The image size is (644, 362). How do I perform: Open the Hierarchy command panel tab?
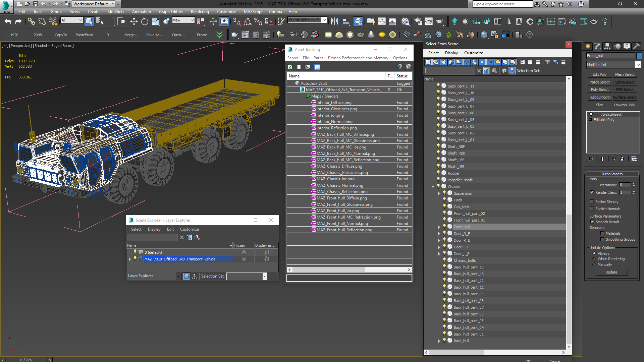(607, 46)
